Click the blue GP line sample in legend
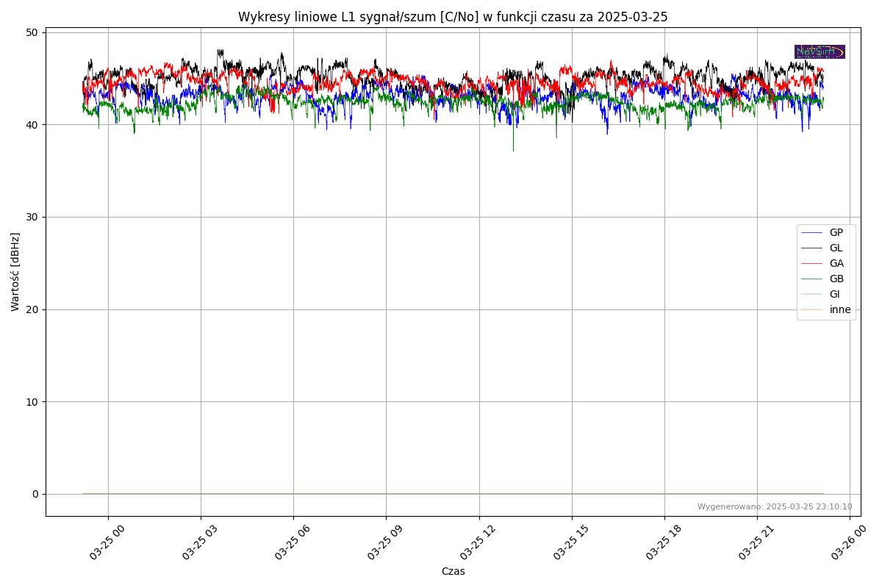The image size is (882, 588). [812, 232]
